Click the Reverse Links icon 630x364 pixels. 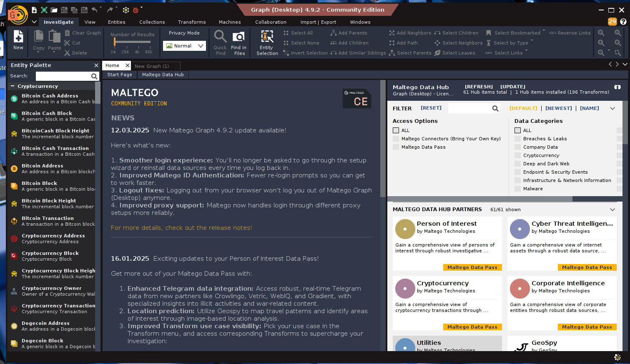[553, 33]
